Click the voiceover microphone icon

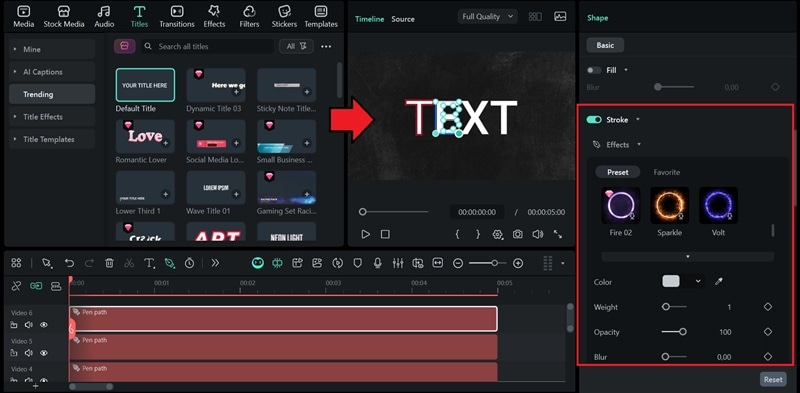[378, 263]
